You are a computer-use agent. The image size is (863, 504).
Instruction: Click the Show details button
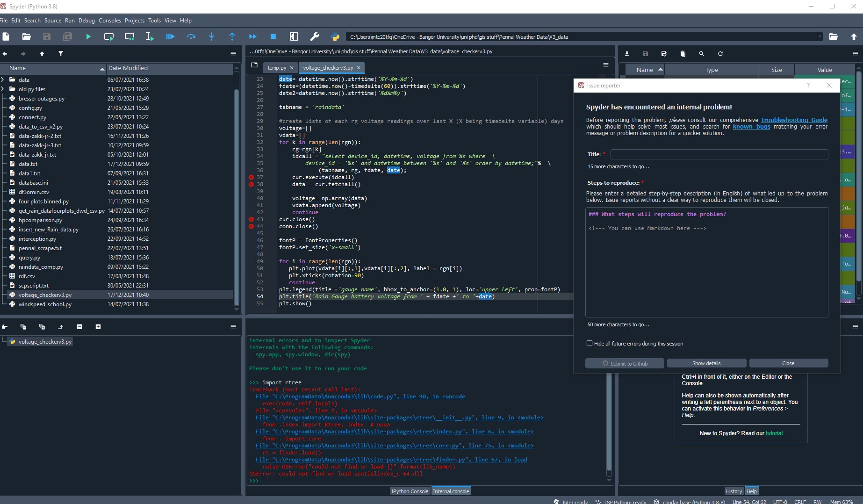(706, 363)
